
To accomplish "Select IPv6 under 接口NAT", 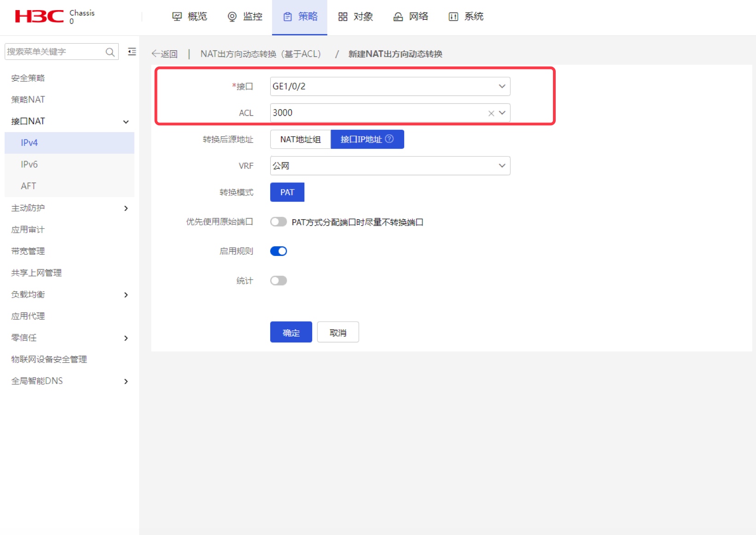I will tap(70, 164).
